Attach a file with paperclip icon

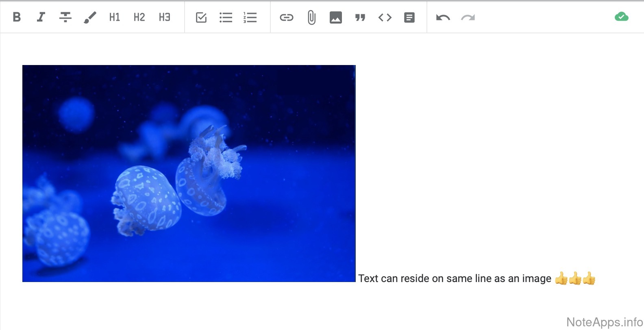click(x=311, y=17)
